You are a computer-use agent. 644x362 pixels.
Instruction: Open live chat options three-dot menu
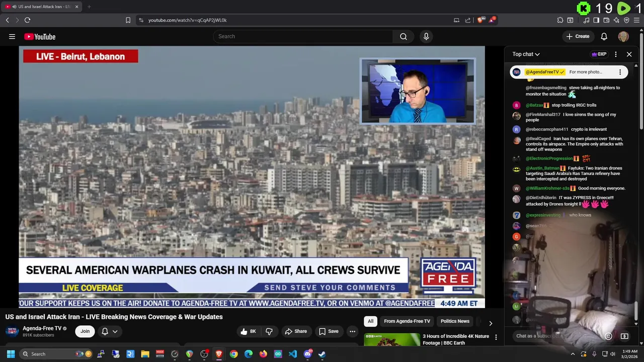(x=616, y=54)
